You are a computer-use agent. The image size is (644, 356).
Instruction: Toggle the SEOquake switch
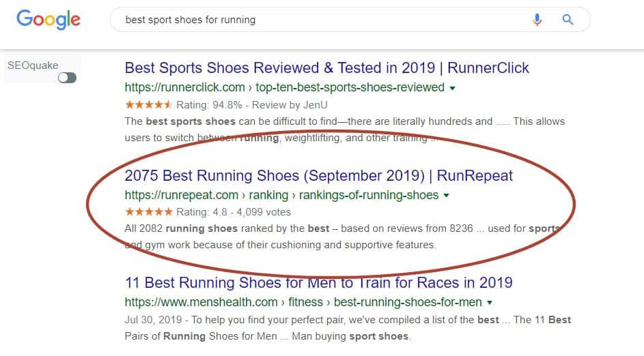[67, 78]
